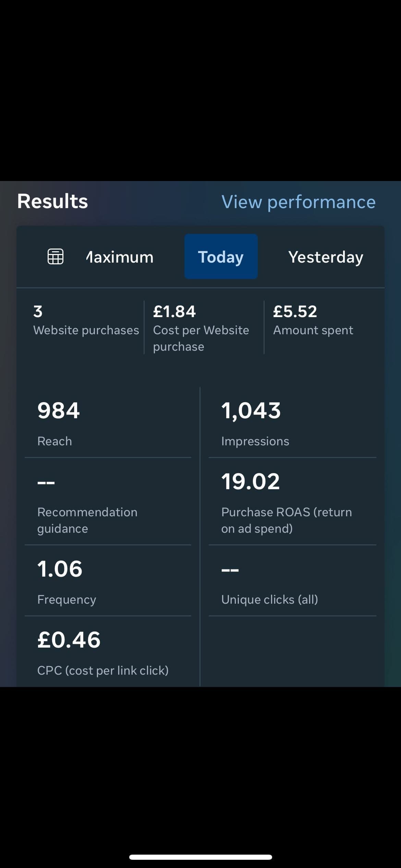Select the Yesterday date range tab
401x868 pixels.
click(x=325, y=257)
